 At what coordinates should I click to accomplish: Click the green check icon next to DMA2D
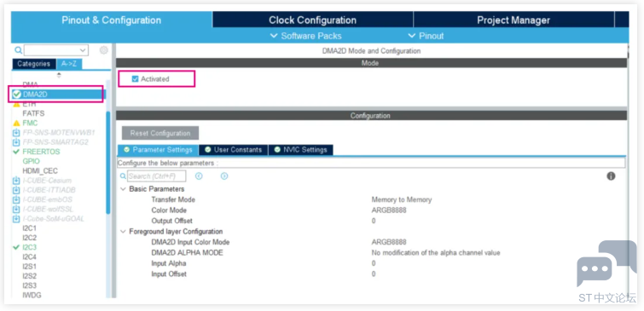[17, 95]
